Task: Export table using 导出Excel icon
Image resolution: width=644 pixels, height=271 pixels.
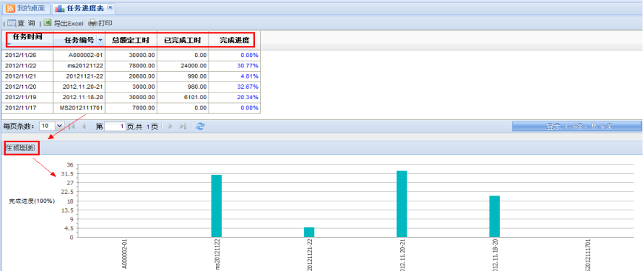Action: 47,23
